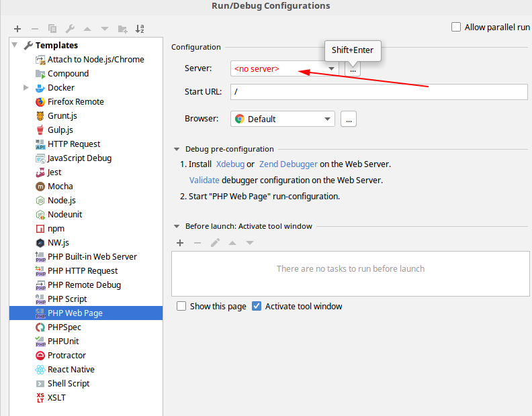Click the PHPUnit template icon
The image size is (532, 416).
(x=40, y=342)
